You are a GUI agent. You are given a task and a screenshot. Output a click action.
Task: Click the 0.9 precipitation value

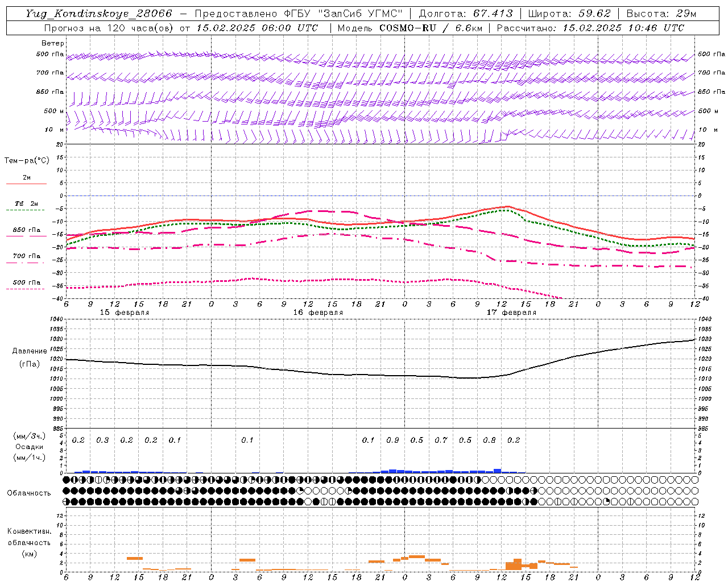tap(392, 440)
